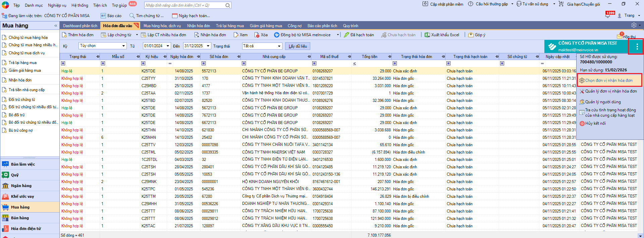Click the Lấy dữ liệu button

click(x=298, y=46)
